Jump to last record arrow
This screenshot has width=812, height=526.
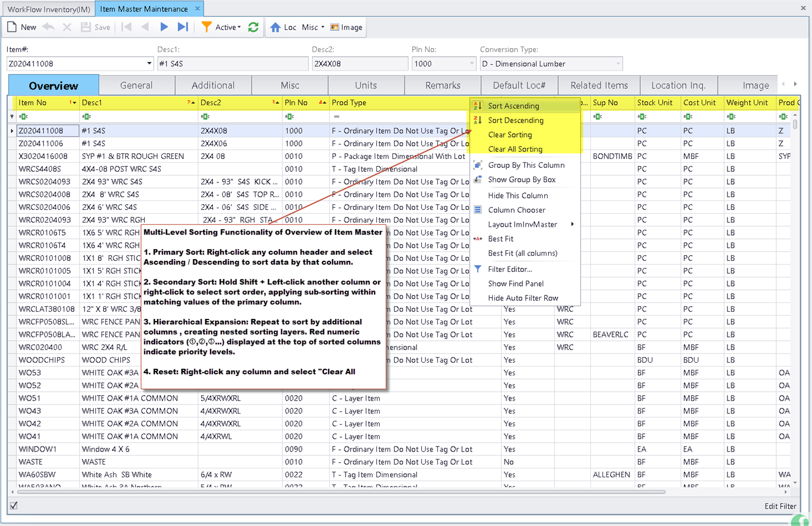(x=183, y=27)
